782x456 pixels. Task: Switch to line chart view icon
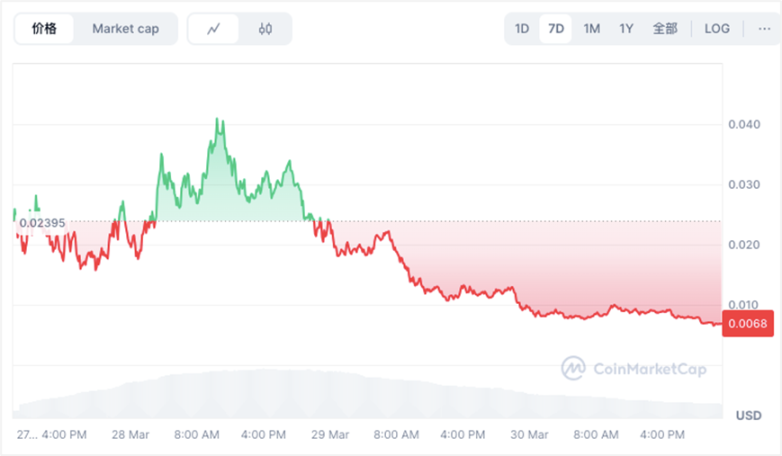pos(214,29)
